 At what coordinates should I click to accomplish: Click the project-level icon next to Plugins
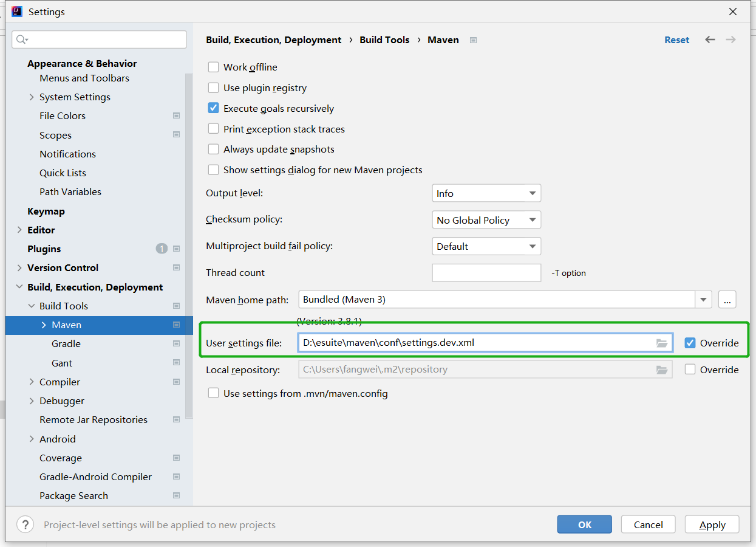click(176, 249)
